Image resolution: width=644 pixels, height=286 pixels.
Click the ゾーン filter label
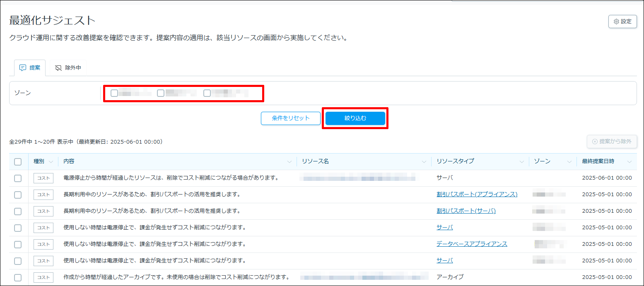(x=22, y=93)
